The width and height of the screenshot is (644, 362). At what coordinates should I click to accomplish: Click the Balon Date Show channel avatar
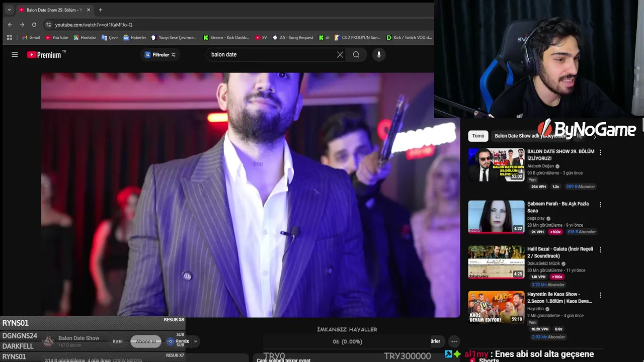click(x=48, y=341)
